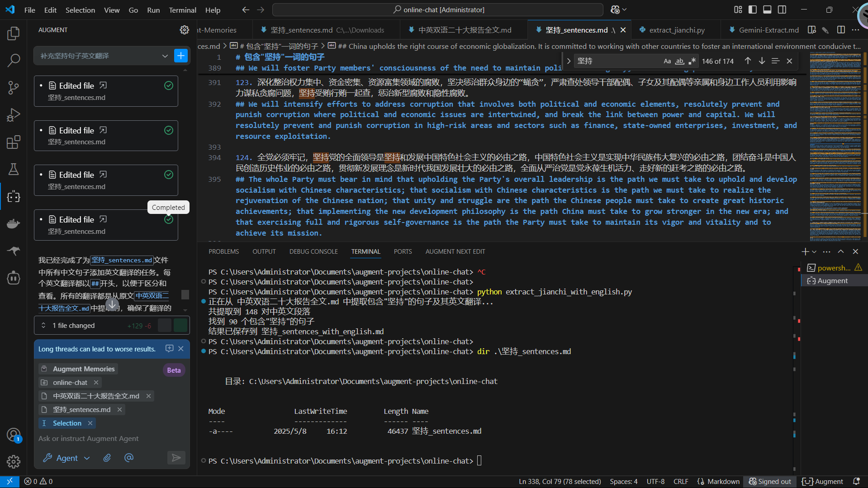Open the Terminal menu
This screenshot has width=868, height=488.
tap(182, 9)
